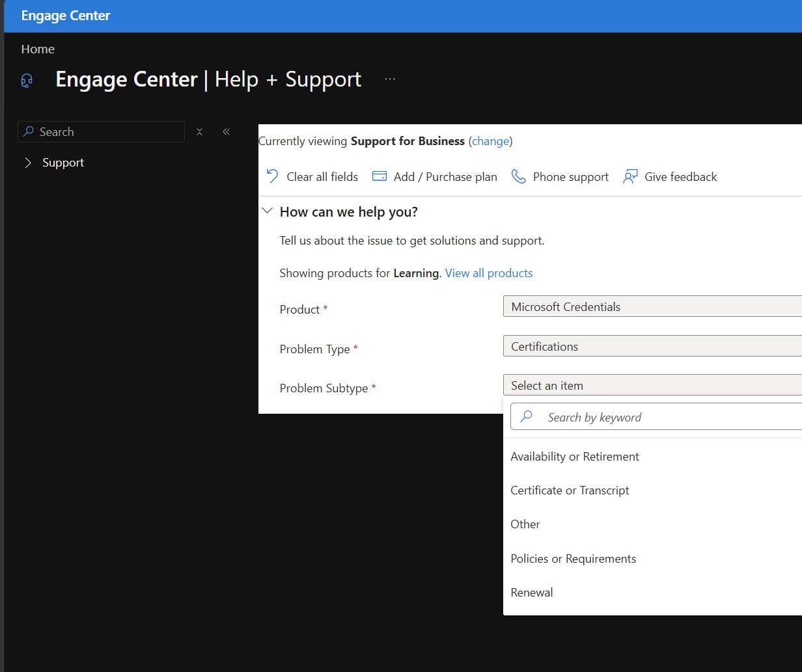Click the change link for support view

[x=490, y=141]
